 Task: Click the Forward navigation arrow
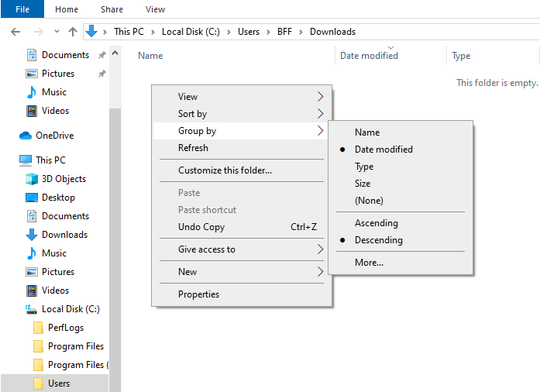coord(39,32)
